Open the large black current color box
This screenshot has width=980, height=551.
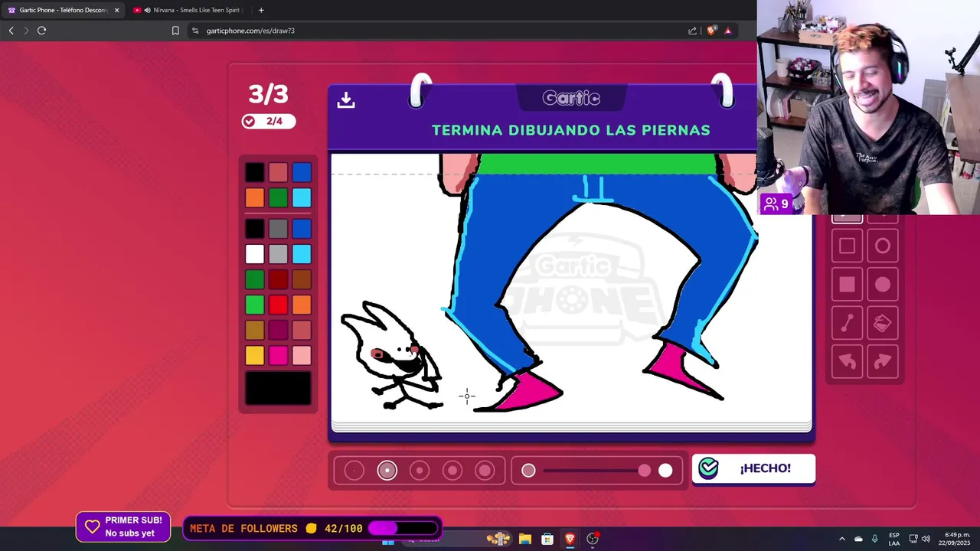click(278, 388)
